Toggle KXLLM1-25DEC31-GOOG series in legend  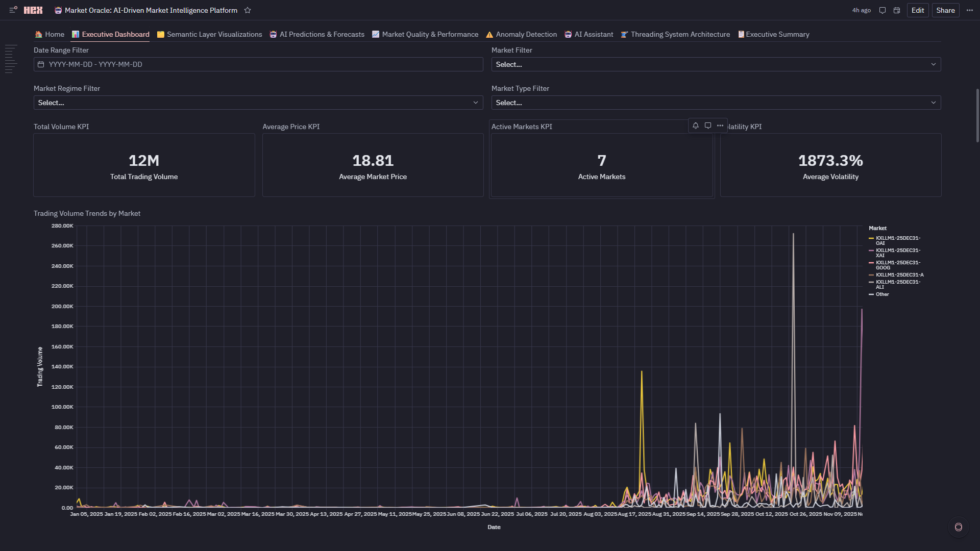pyautogui.click(x=897, y=265)
